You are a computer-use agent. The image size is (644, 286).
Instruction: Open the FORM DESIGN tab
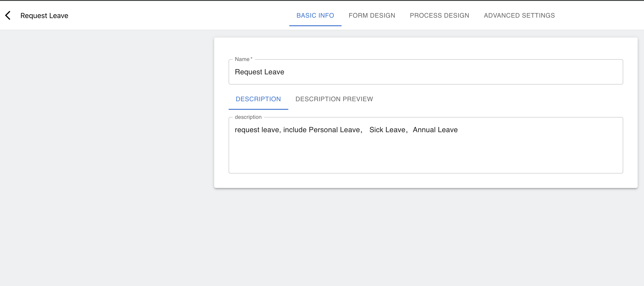372,16
